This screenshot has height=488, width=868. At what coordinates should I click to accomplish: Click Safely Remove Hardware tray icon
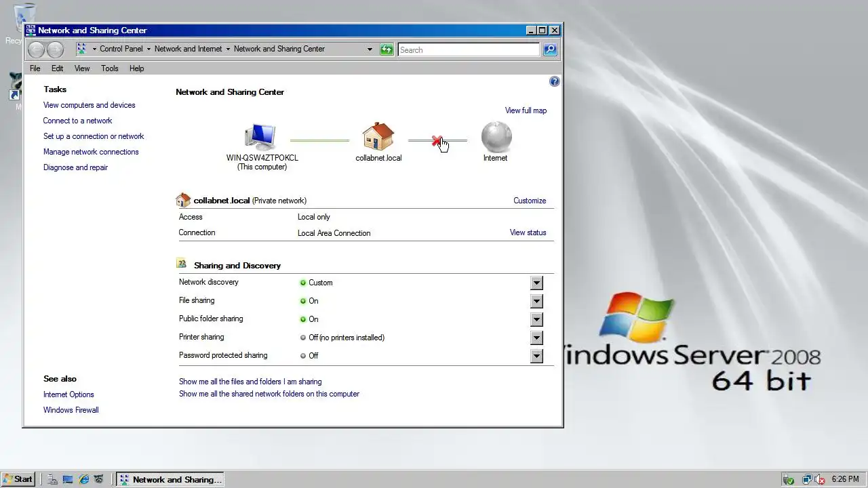coord(788,479)
